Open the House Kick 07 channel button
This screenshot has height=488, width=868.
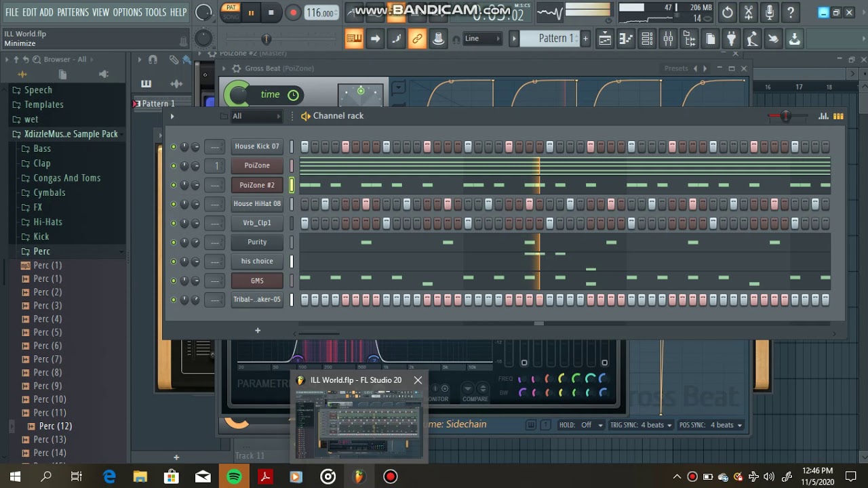(257, 146)
